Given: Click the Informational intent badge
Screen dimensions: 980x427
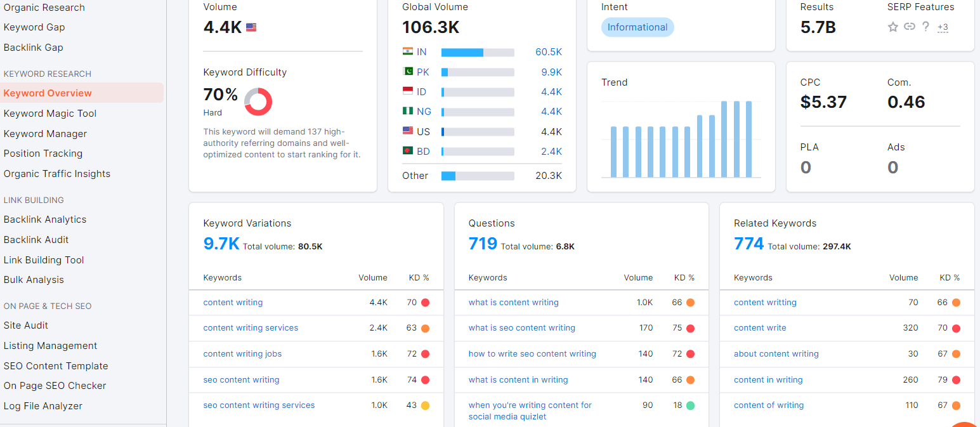Looking at the screenshot, I should [x=637, y=27].
